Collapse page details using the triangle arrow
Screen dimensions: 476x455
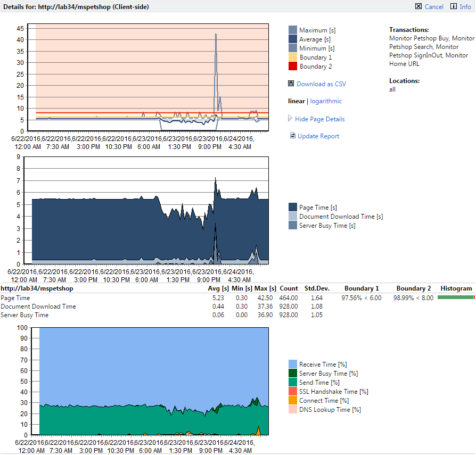(290, 119)
